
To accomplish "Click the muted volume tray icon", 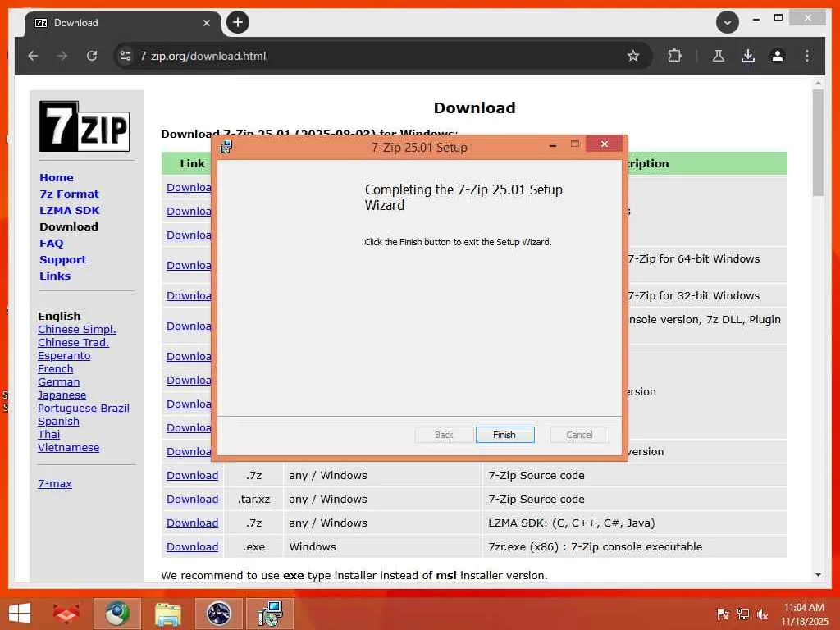I will click(x=762, y=614).
